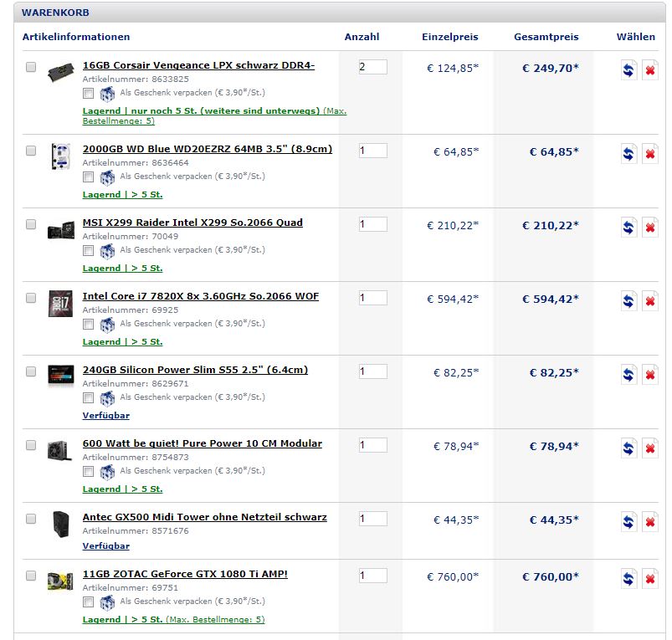672x640 pixels.
Task: Open the 600 Watt be quiet! Pure Power link
Action: pyautogui.click(x=203, y=443)
